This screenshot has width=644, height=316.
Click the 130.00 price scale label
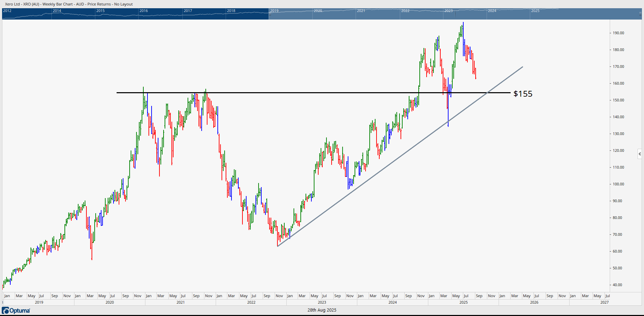pos(619,134)
